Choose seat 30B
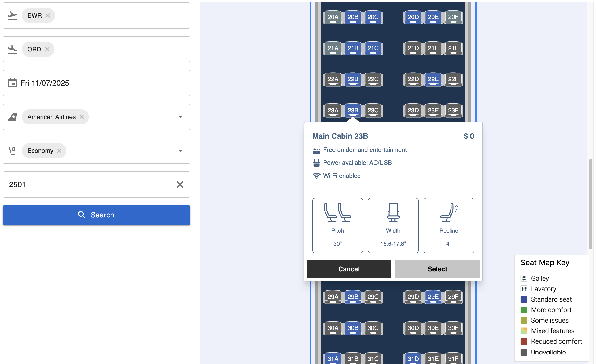Image resolution: width=596 pixels, height=364 pixels. [353, 328]
